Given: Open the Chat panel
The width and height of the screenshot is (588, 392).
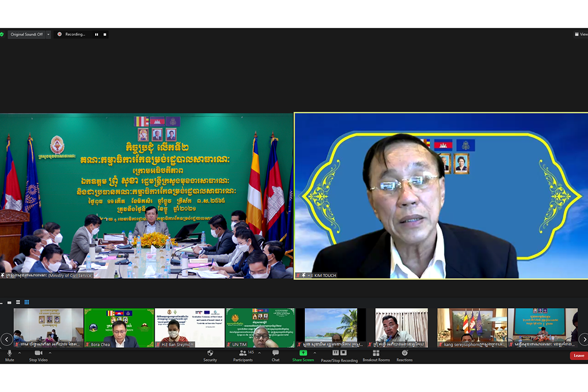Looking at the screenshot, I should point(276,353).
